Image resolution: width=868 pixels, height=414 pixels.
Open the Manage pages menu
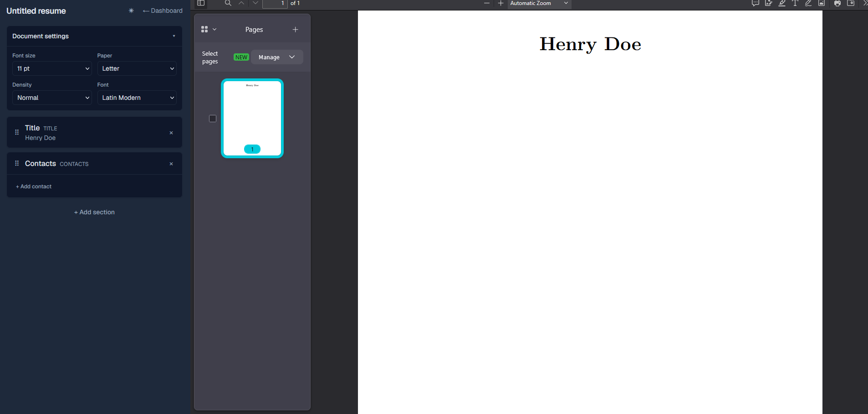tap(277, 57)
